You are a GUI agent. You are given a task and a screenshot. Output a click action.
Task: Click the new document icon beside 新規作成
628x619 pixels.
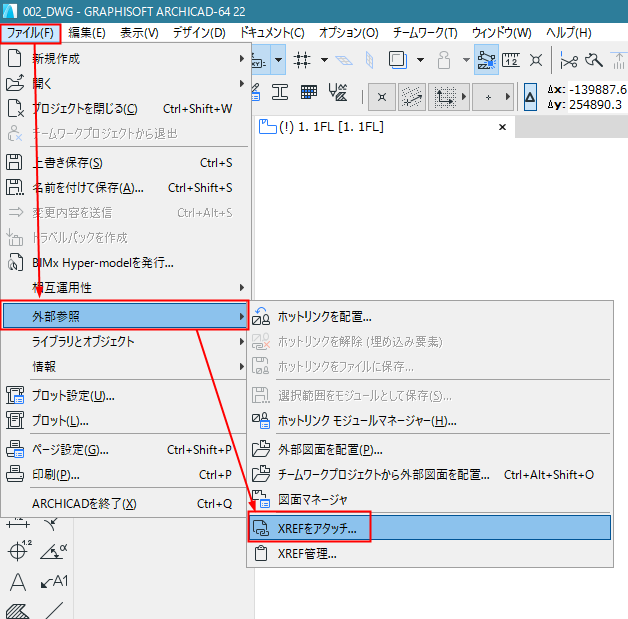(x=15, y=58)
